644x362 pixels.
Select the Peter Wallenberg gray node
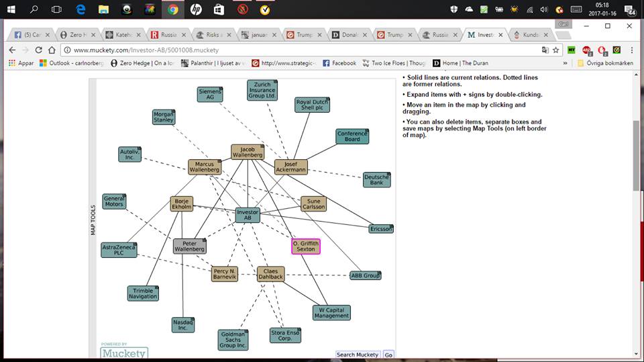tap(189, 246)
